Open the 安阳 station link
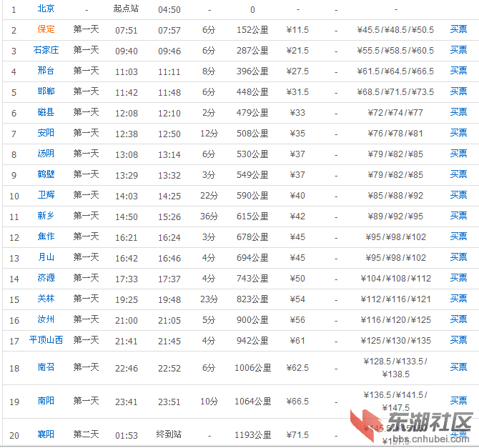 click(x=46, y=133)
